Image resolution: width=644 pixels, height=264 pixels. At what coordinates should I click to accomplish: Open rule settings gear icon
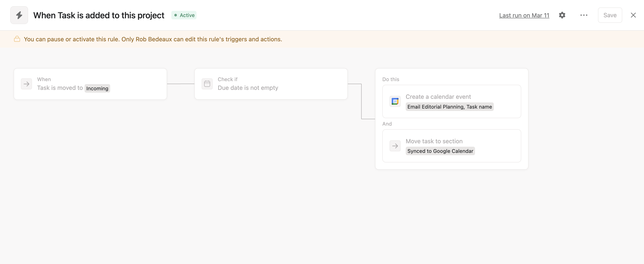562,15
